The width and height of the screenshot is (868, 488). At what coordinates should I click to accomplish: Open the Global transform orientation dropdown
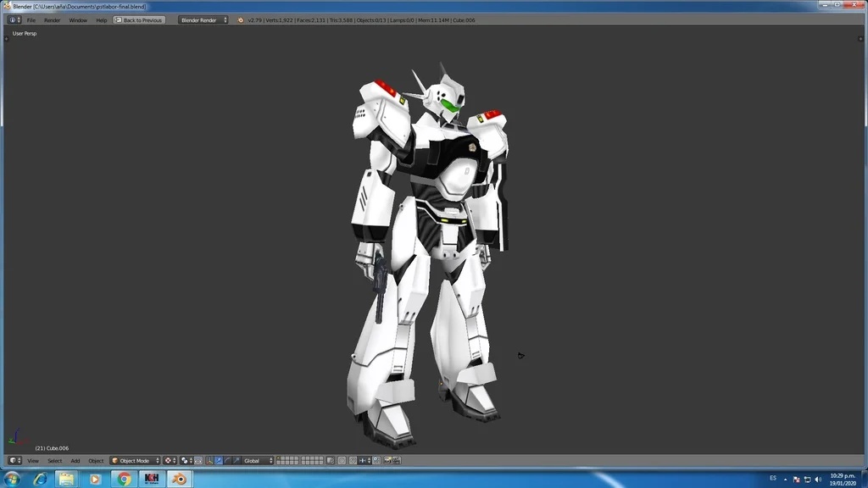point(257,460)
